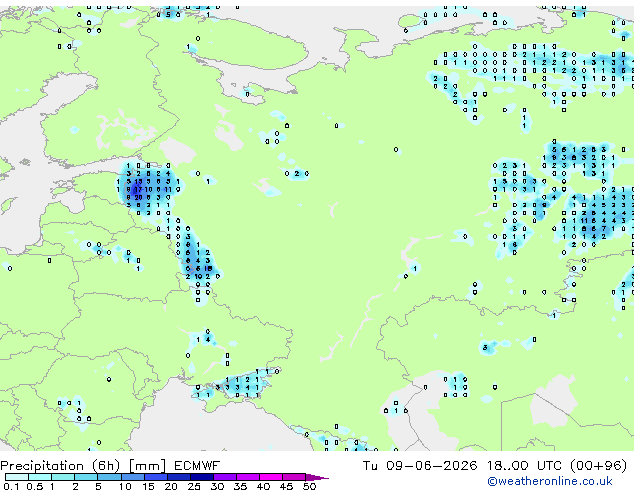Click the '18..00 UTC' time text
The image size is (634, 490).
pos(524,465)
